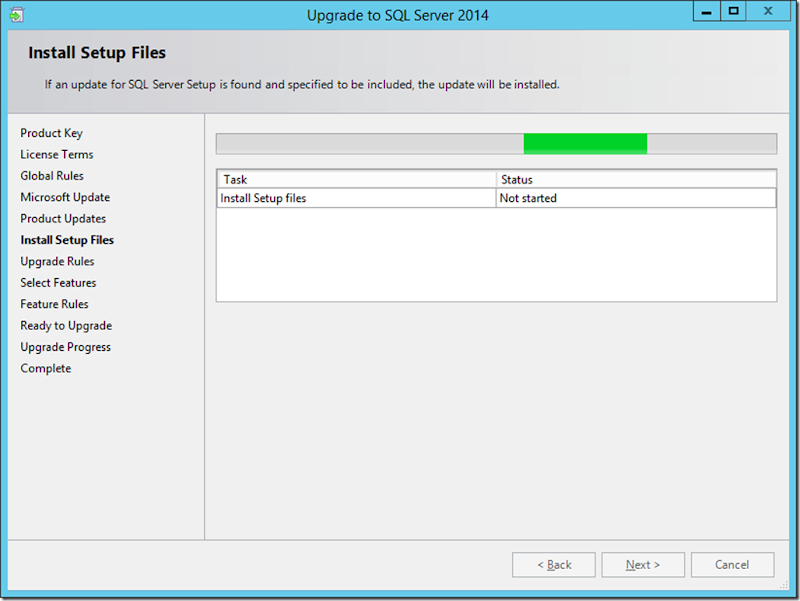
Task: Select the Complete step in the sidebar
Action: coord(45,368)
